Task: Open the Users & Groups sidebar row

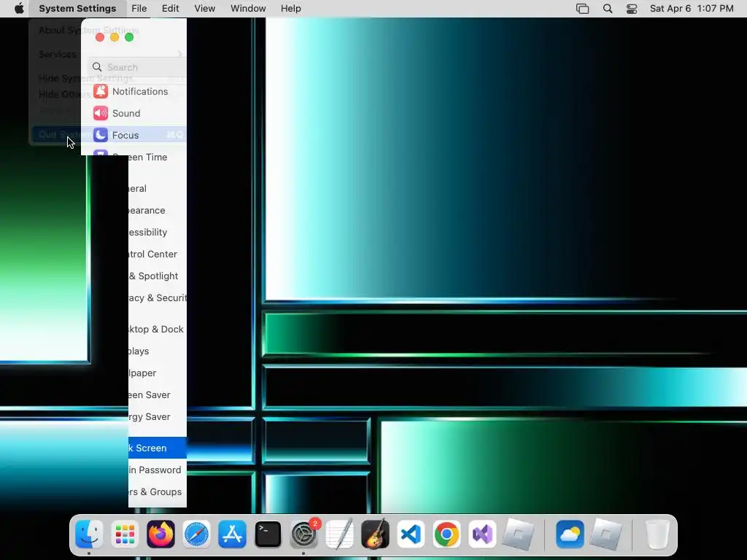Action: (x=158, y=492)
